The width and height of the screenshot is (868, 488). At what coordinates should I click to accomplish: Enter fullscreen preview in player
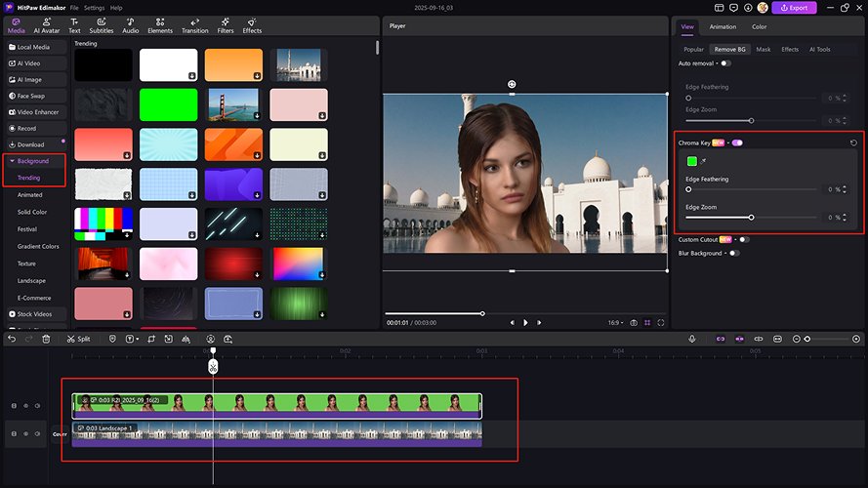(x=661, y=322)
